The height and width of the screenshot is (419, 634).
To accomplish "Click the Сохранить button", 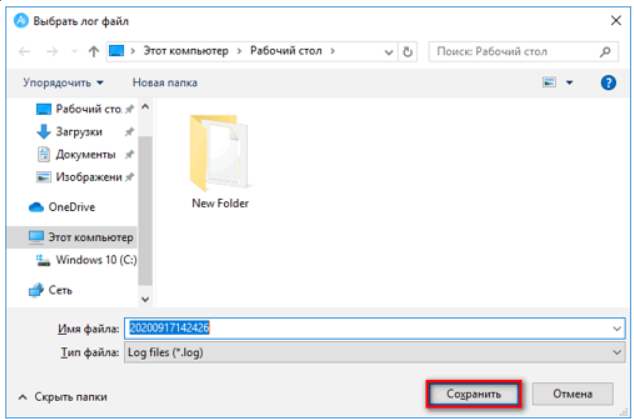I will click(x=474, y=394).
